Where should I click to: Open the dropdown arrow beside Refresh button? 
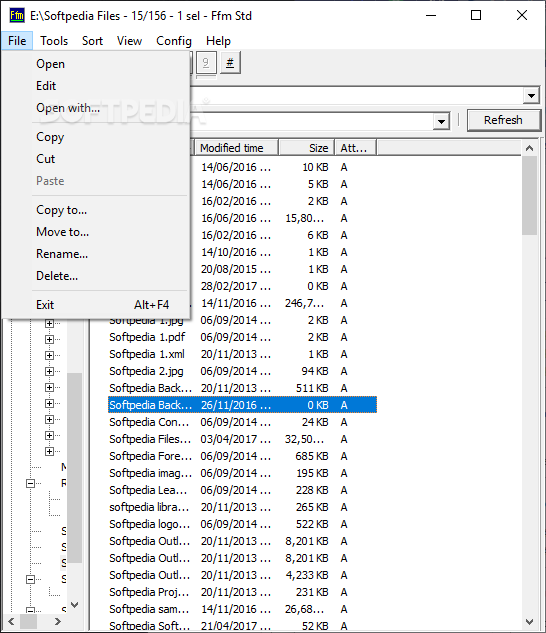441,121
